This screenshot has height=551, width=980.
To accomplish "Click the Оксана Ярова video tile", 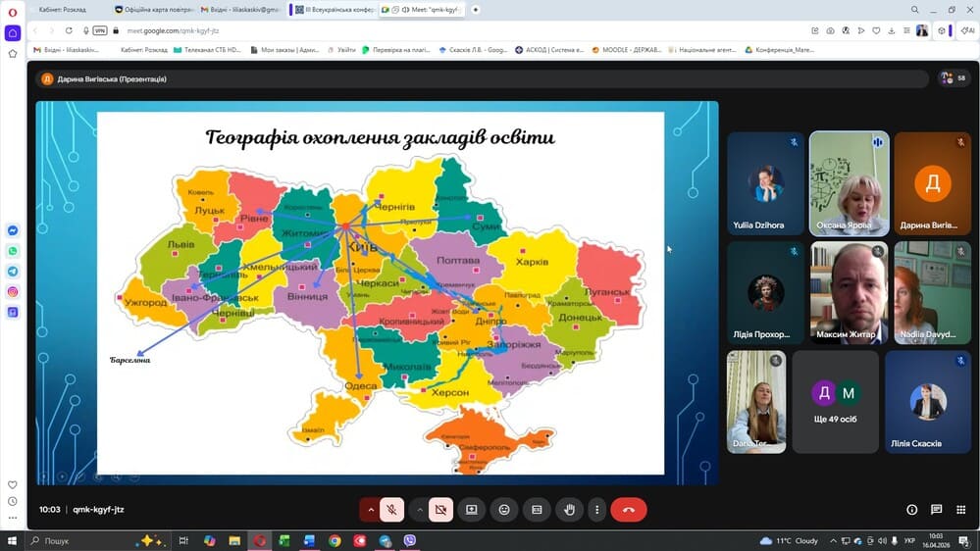I will pos(850,183).
